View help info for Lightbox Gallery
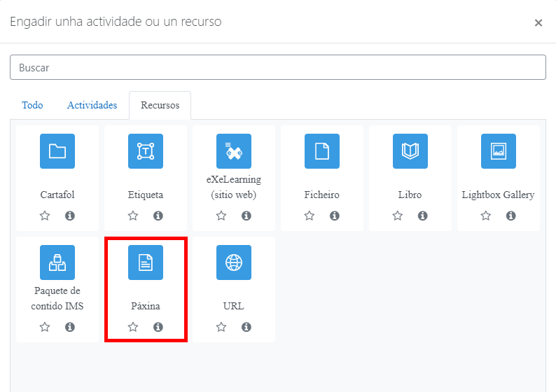Image resolution: width=556 pixels, height=392 pixels. pos(510,216)
